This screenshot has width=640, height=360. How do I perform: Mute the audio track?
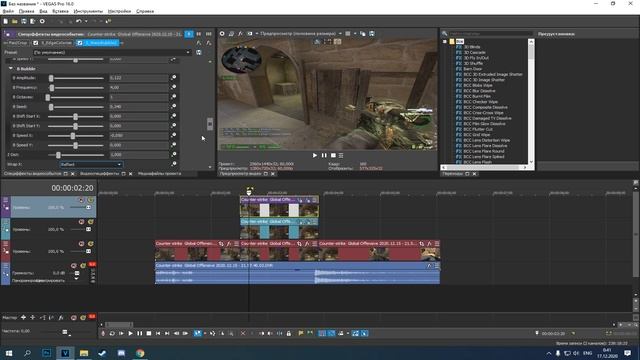click(74, 266)
